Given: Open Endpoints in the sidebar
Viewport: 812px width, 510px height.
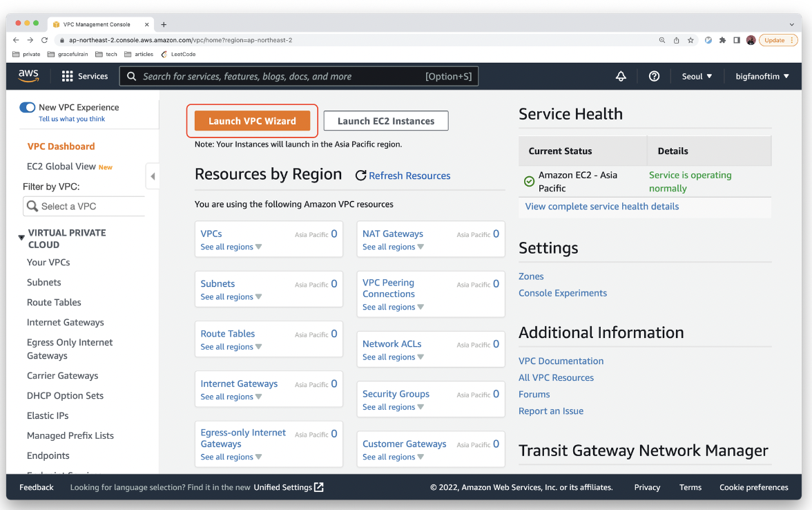Looking at the screenshot, I should pos(48,455).
